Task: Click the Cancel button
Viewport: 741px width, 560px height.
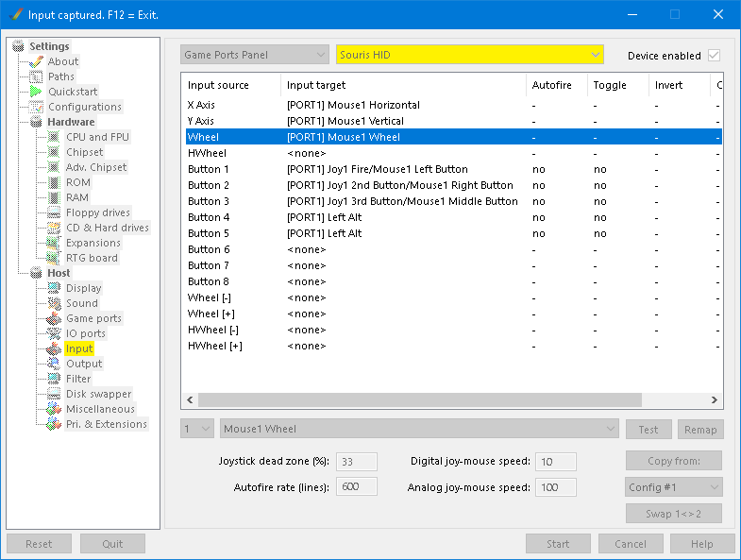Action: coord(631,544)
